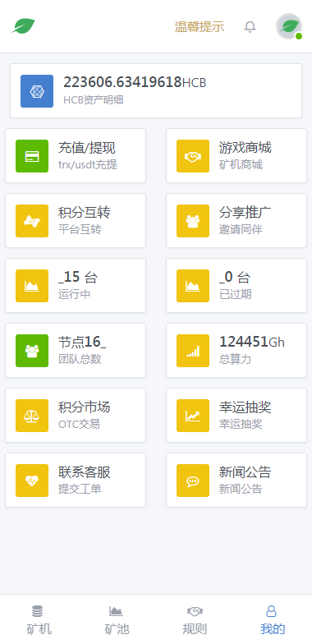Click the notification bell icon
The width and height of the screenshot is (312, 644).
[x=250, y=26]
